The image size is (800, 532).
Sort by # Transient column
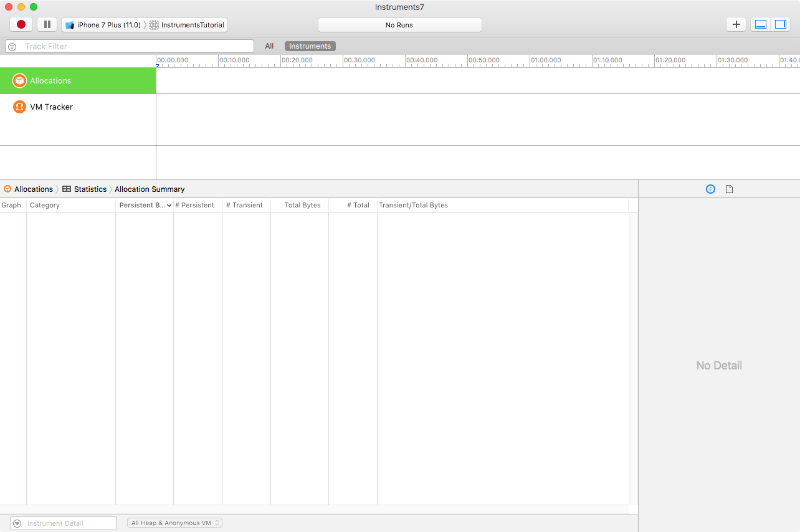[246, 205]
